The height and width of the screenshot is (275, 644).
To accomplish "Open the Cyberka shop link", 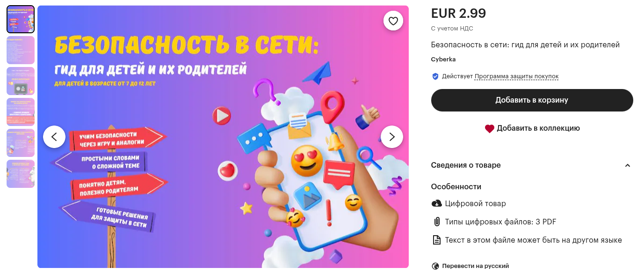I will click(443, 59).
